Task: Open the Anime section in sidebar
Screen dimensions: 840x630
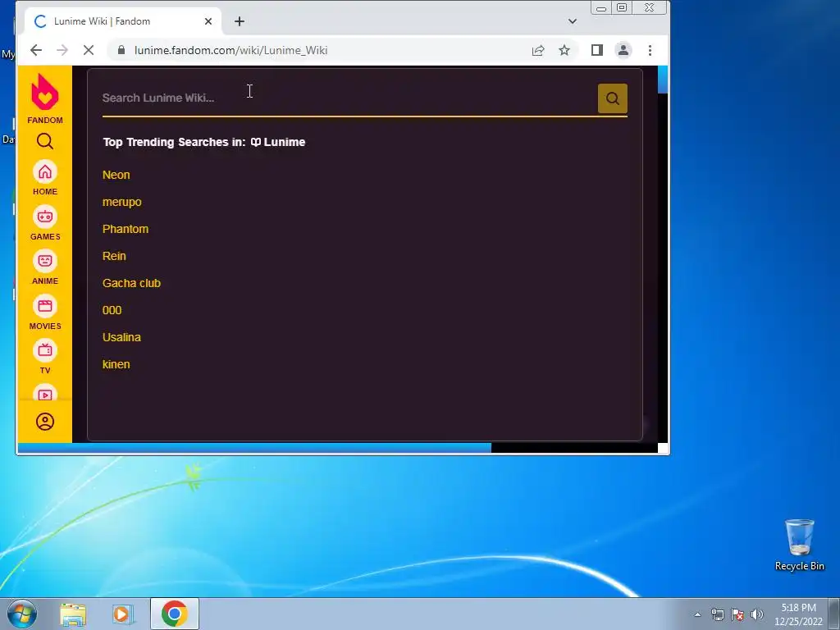Action: (x=45, y=267)
